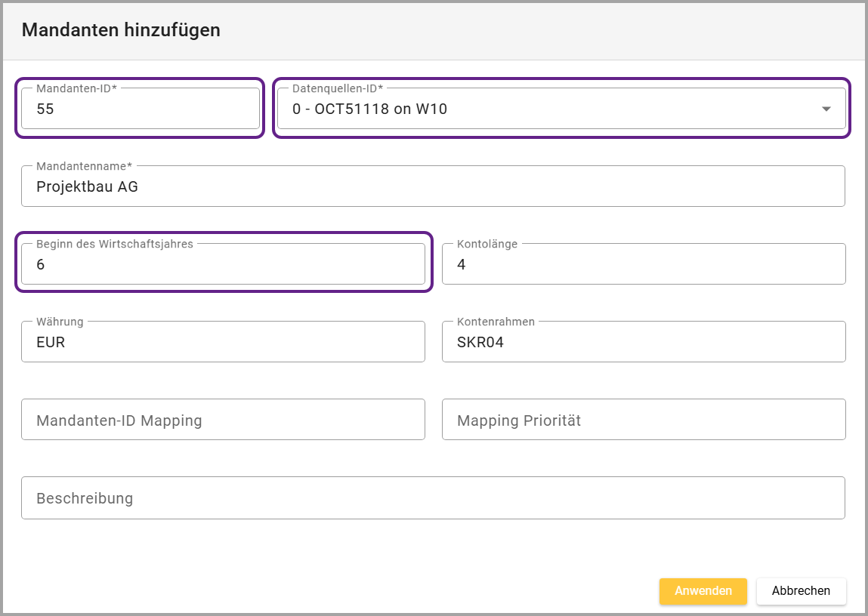Click the 'Datenquellen-ID*' floating label
The width and height of the screenshot is (868, 616).
coord(337,88)
